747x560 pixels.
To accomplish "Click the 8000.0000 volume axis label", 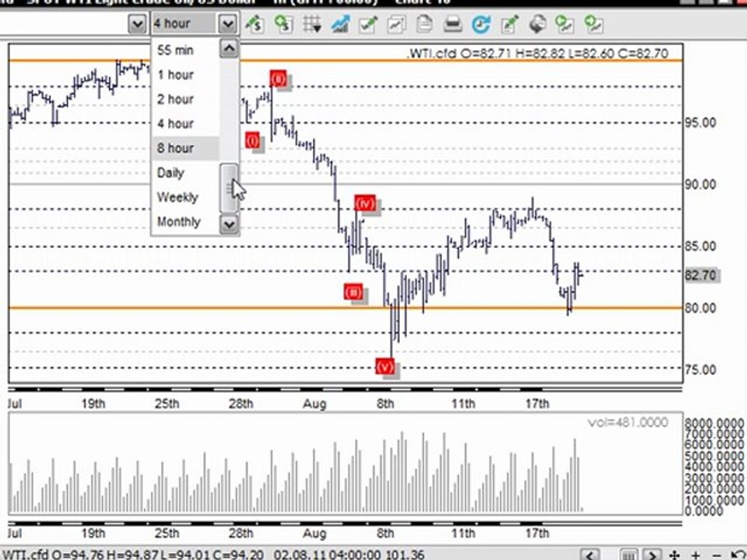I will tap(714, 423).
